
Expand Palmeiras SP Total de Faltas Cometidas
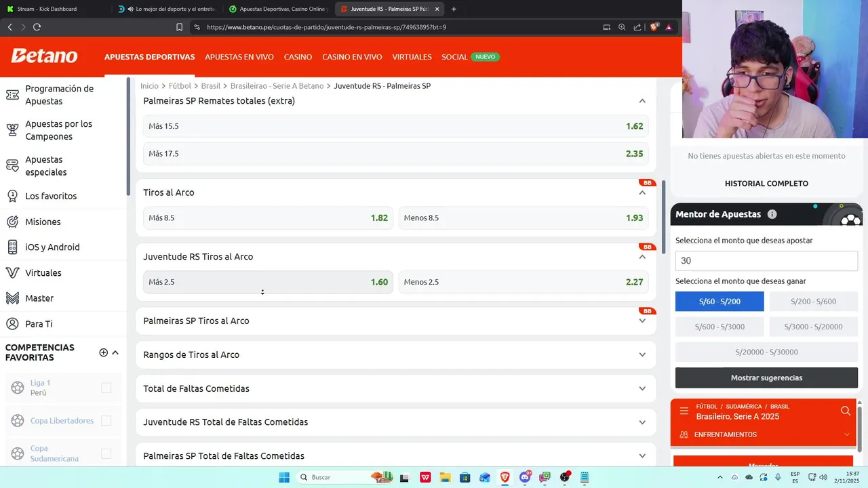click(642, 455)
